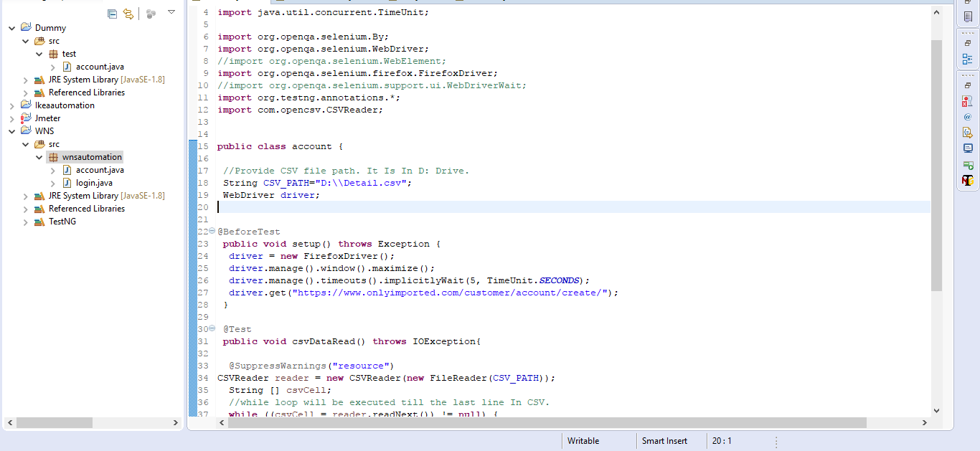The height and width of the screenshot is (451, 980).
Task: Open the Console view monitor icon
Action: (x=968, y=148)
